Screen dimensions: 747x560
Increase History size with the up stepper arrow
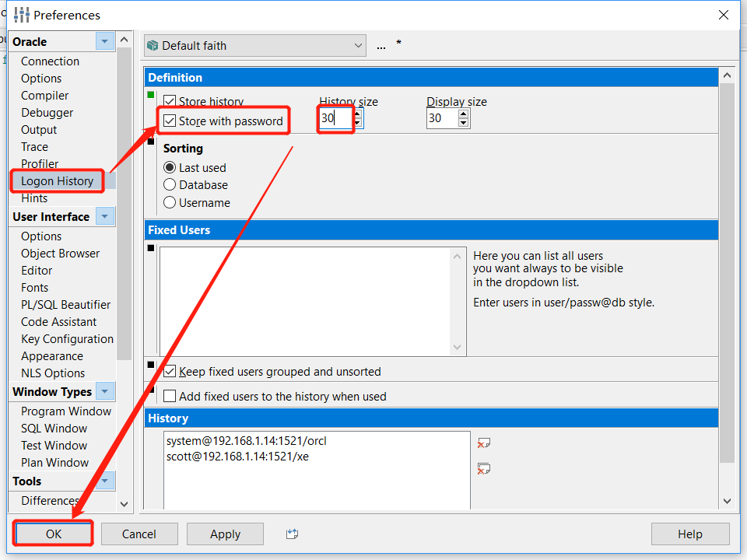(356, 114)
